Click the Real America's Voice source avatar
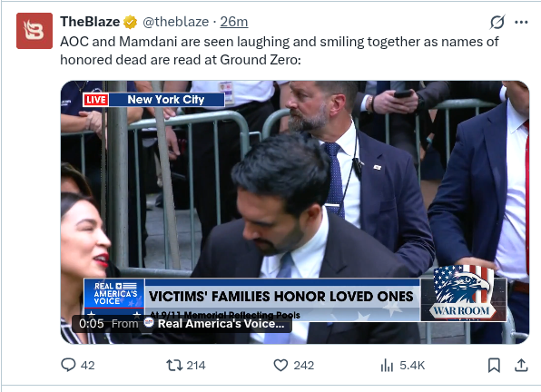 pyautogui.click(x=149, y=323)
